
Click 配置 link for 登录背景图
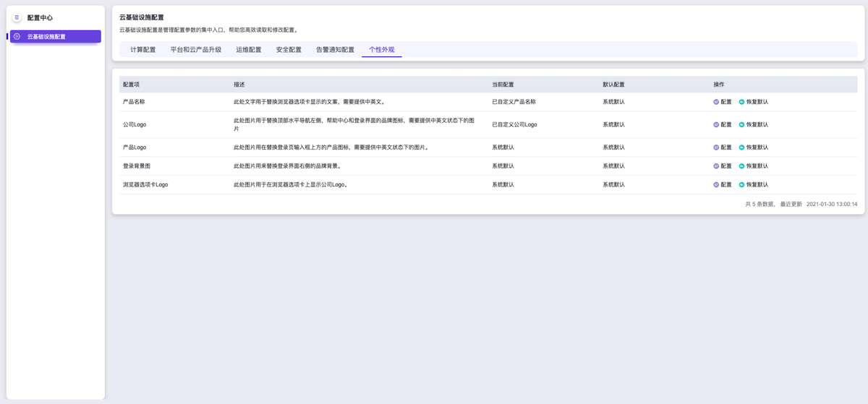pos(726,166)
